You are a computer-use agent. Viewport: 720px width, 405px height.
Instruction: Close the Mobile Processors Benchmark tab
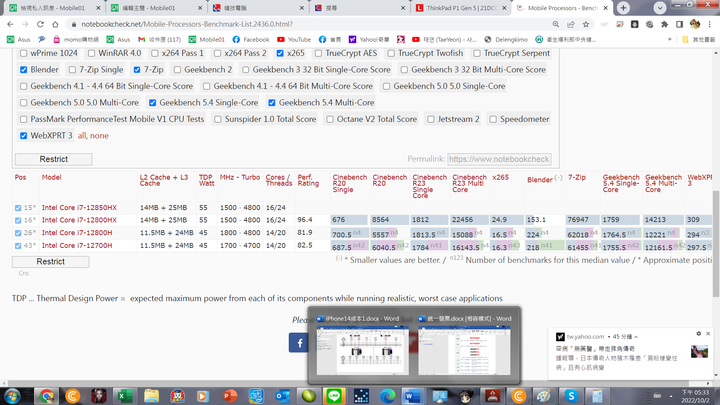pyautogui.click(x=606, y=8)
